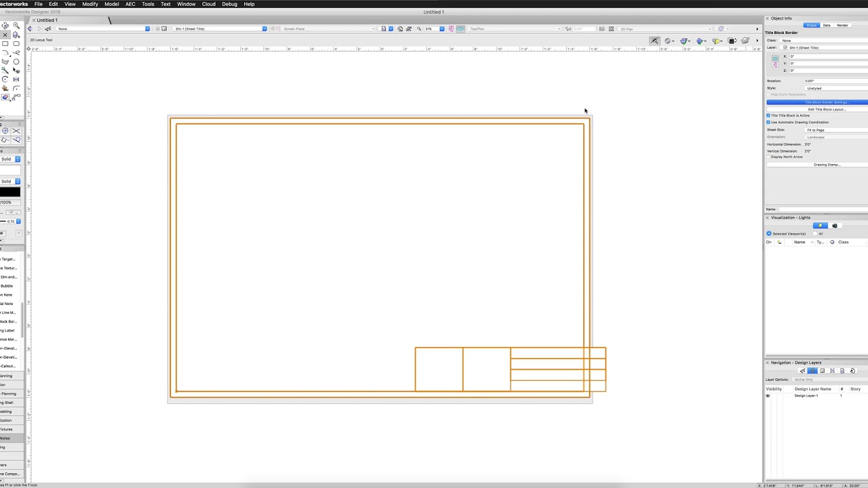Select the first mode icon in Tool bar
This screenshot has height=488, width=868.
click(x=654, y=41)
